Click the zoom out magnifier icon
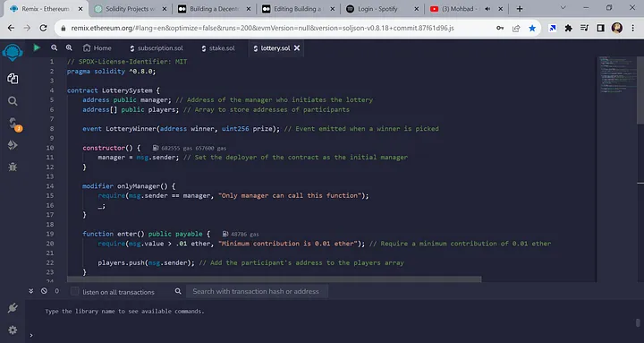 click(55, 47)
